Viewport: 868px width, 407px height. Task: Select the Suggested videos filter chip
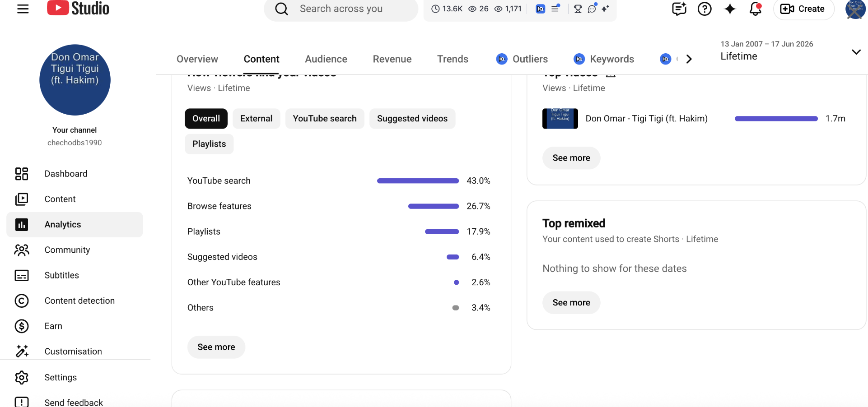[412, 119]
